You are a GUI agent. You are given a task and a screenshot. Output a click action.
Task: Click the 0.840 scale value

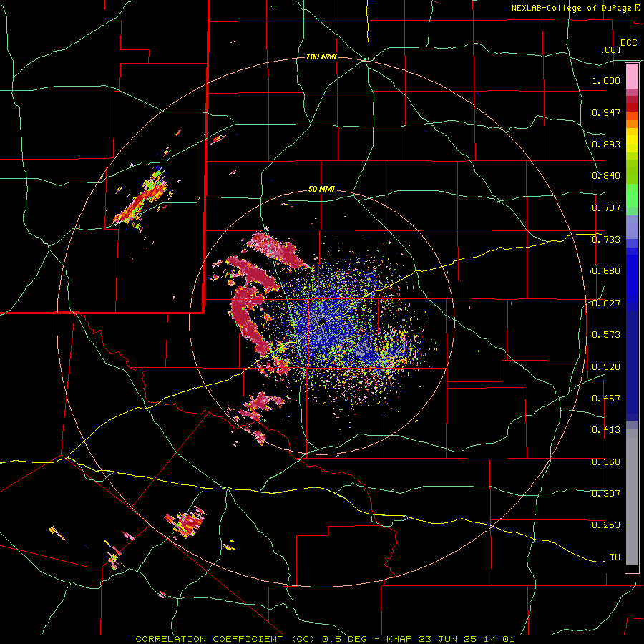(606, 176)
